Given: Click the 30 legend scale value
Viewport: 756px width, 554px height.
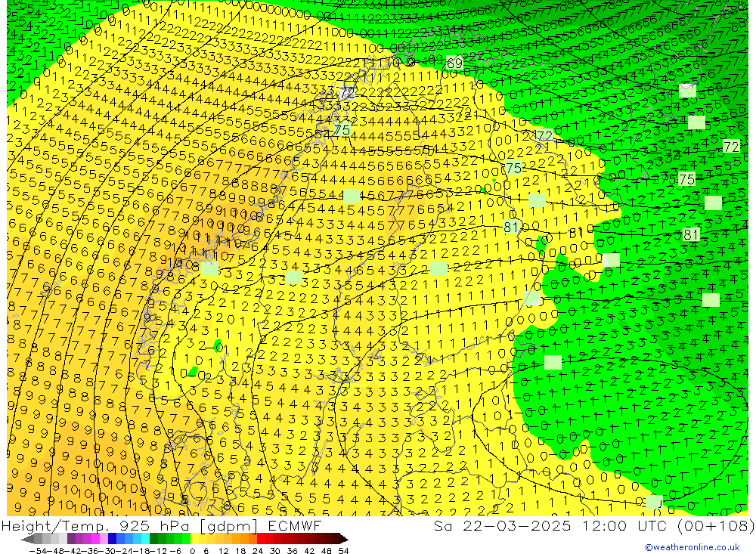Looking at the screenshot, I should 275,551.
